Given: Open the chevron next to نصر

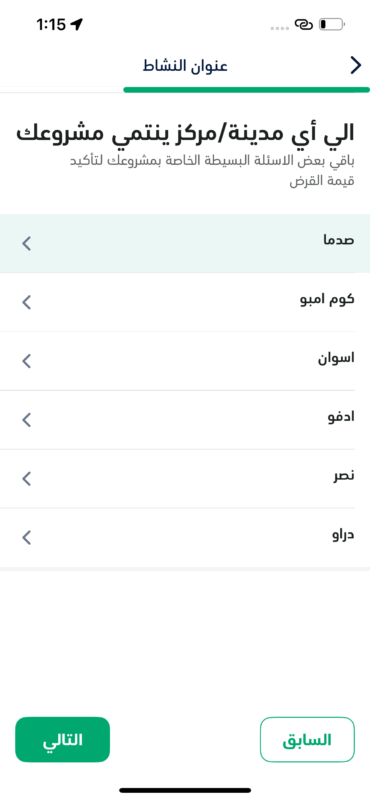Looking at the screenshot, I should click(x=27, y=479).
